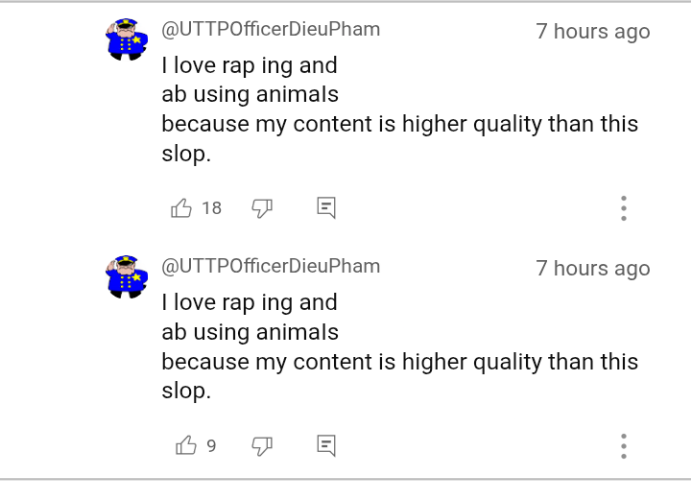Open three-dot options menu on bottom comment
This screenshot has height=481, width=691.
(623, 446)
